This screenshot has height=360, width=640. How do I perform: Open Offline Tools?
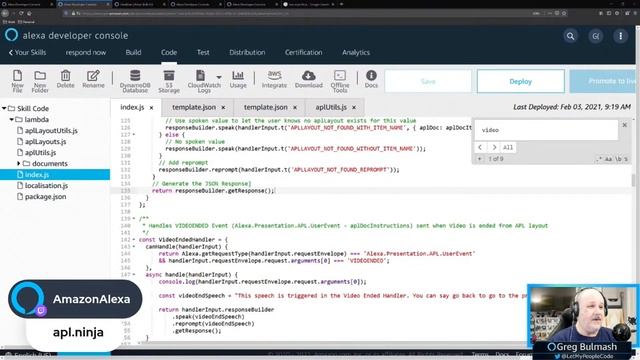(340, 81)
